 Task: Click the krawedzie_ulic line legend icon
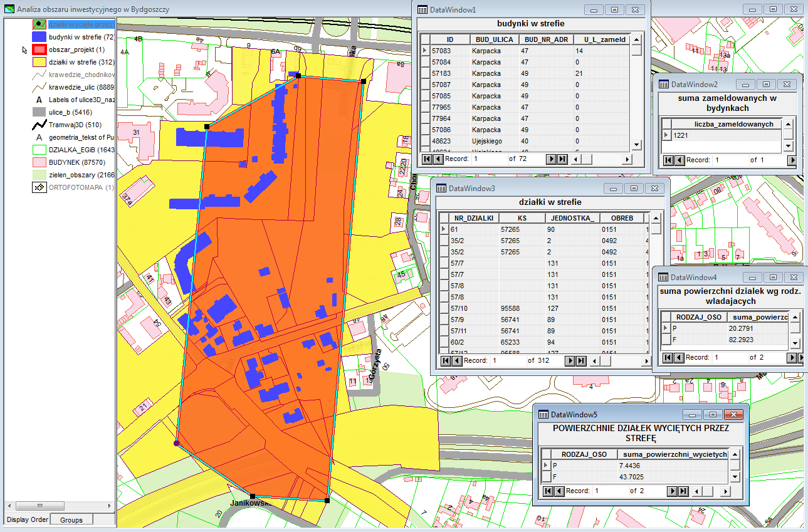click(39, 87)
